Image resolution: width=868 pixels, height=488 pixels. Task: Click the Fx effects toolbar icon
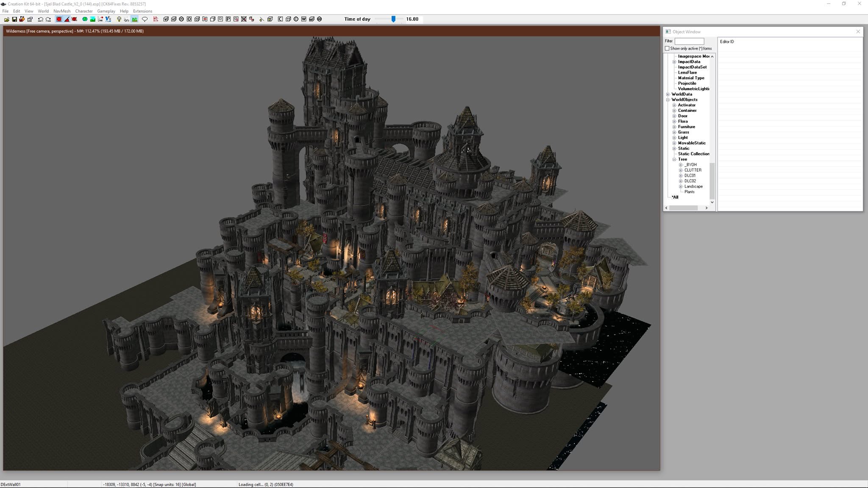108,19
